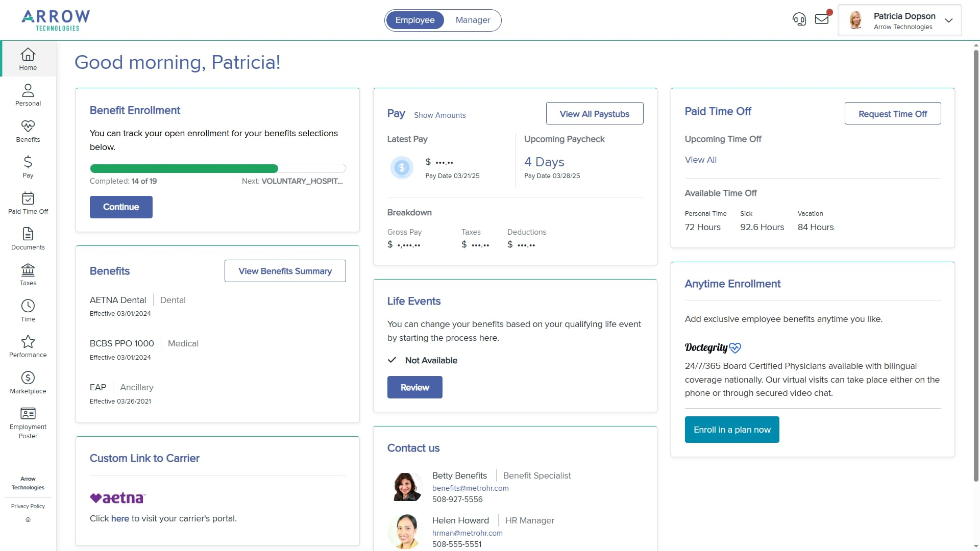Email Betty Benefits at benefits@metrohr.com
Image resolution: width=980 pixels, height=551 pixels.
click(x=470, y=488)
